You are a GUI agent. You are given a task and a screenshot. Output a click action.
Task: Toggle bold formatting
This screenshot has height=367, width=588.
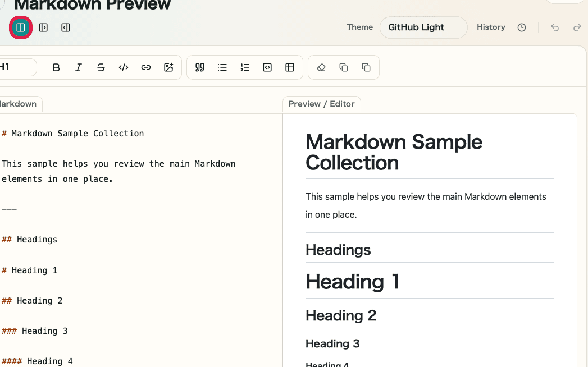[x=56, y=67]
